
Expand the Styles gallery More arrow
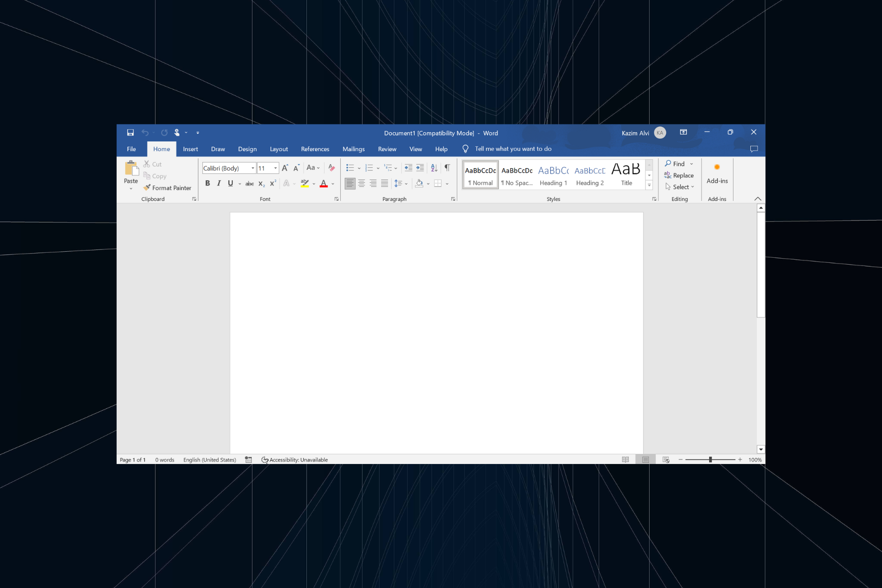tap(649, 186)
